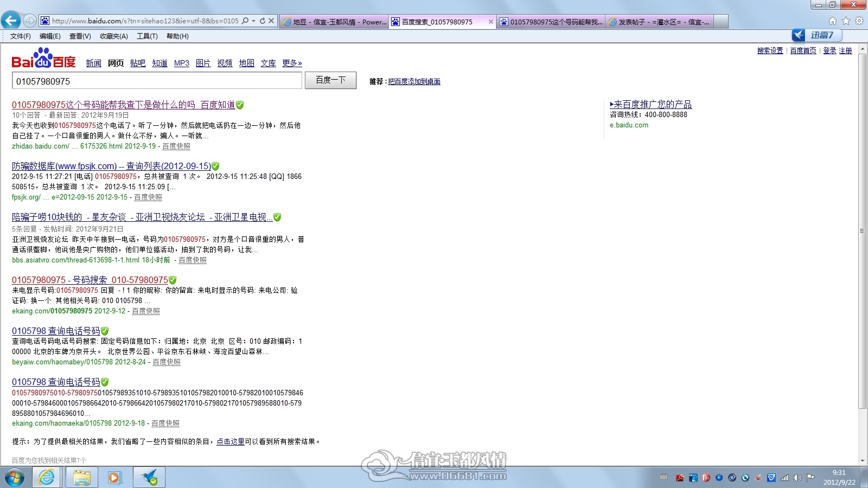Close the 百度搜索_01057980975 tab
Image resolution: width=868 pixels, height=488 pixels.
490,22
